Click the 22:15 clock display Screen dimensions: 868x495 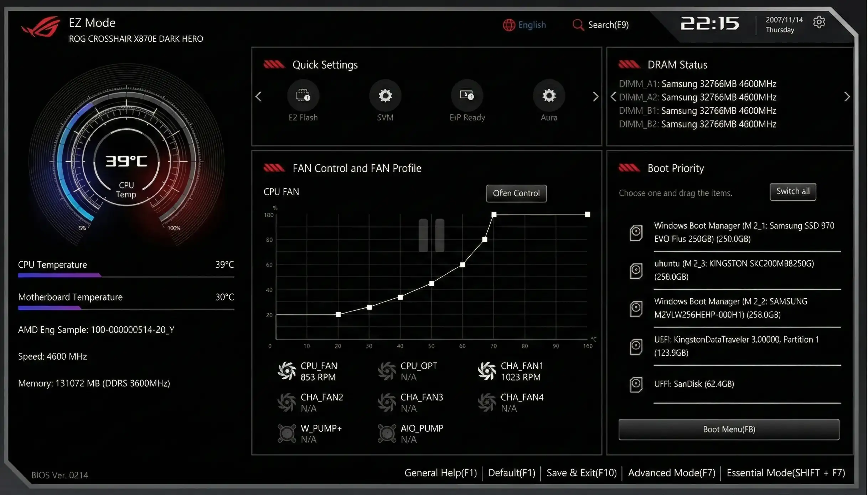[x=709, y=24]
